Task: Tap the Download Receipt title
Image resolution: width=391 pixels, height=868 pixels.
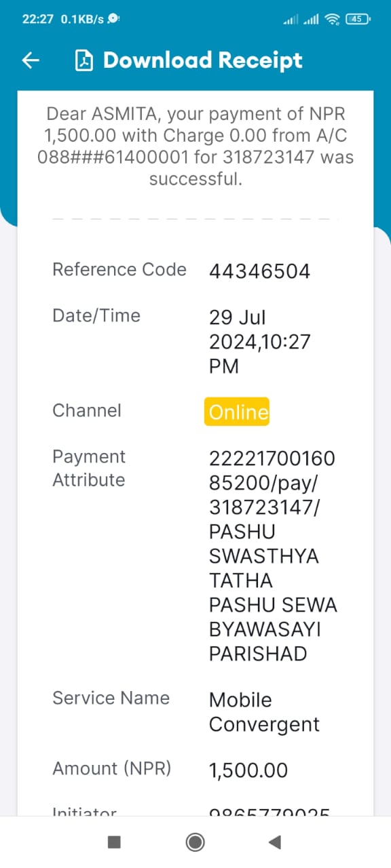Action: click(202, 60)
